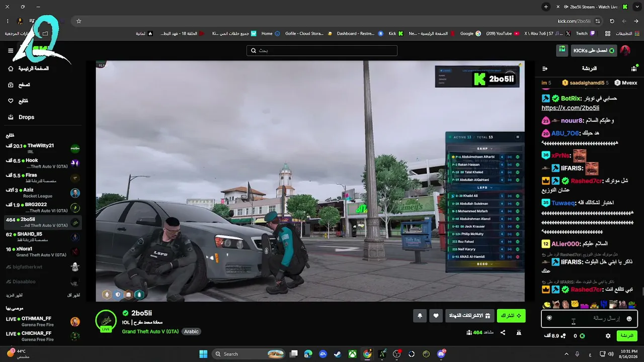Open the apps grid bookmark icon
The height and width of the screenshot is (362, 644).
click(608, 34)
